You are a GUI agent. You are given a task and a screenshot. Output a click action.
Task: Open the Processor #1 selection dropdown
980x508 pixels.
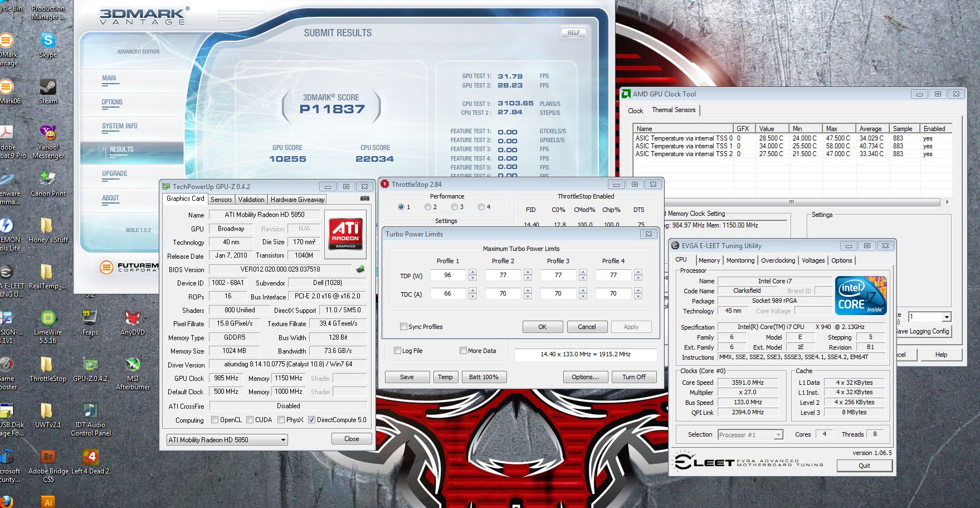(778, 435)
